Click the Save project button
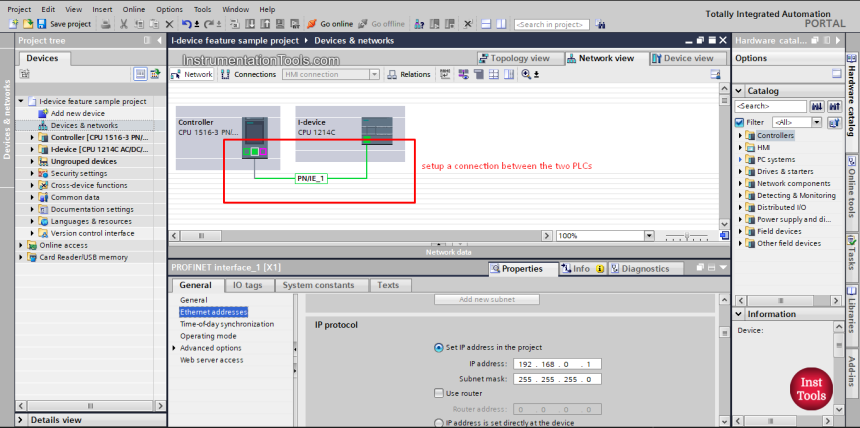 64,24
